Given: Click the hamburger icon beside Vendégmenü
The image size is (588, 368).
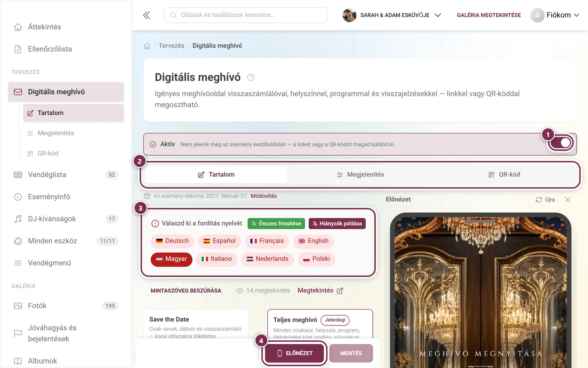Looking at the screenshot, I should click(x=18, y=263).
